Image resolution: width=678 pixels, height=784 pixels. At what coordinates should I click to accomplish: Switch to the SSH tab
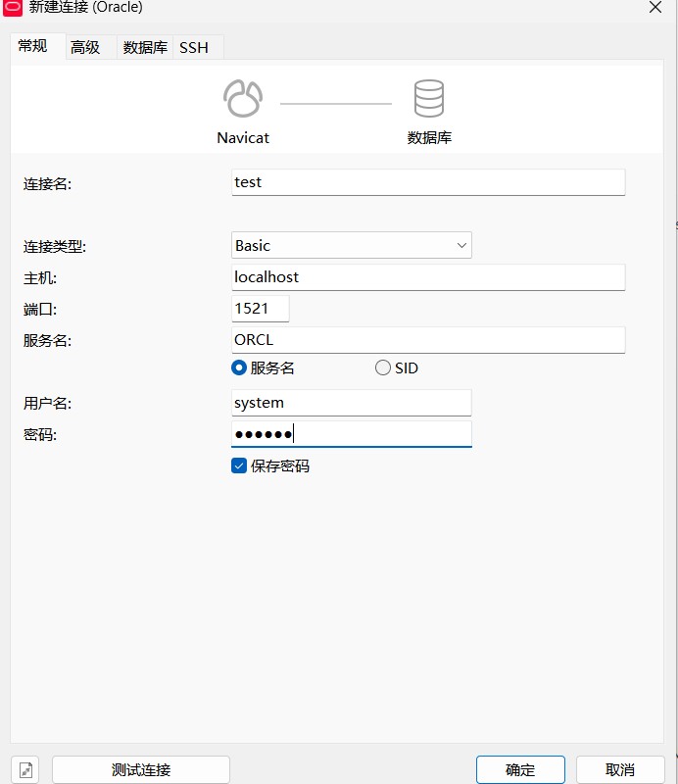click(x=194, y=47)
